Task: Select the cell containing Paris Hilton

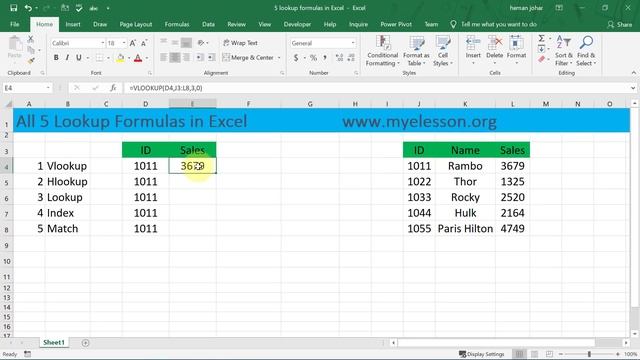Action: pyautogui.click(x=465, y=229)
